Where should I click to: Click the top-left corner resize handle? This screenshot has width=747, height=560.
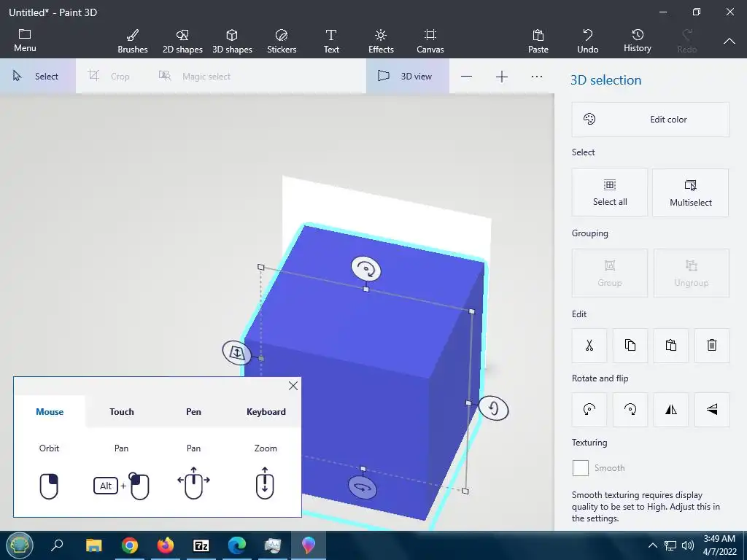(260, 267)
